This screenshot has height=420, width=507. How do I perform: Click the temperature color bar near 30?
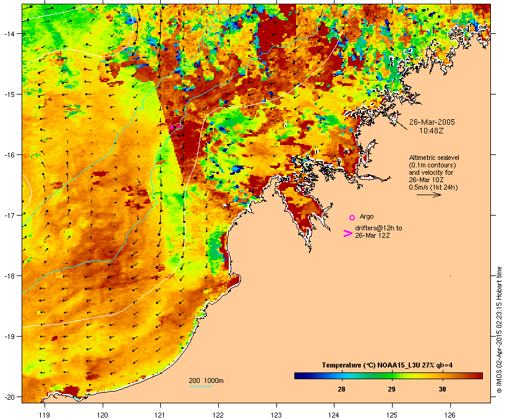pos(442,376)
